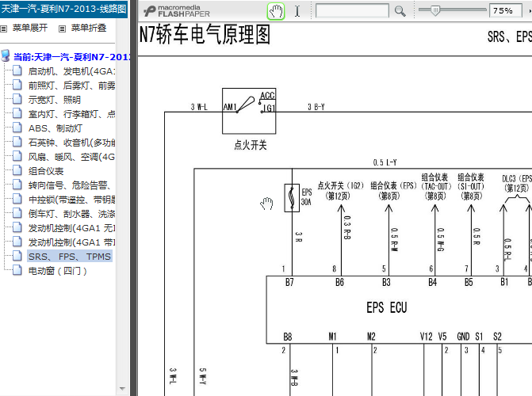
Task: Select the text selection cursor tool
Action: tap(297, 11)
